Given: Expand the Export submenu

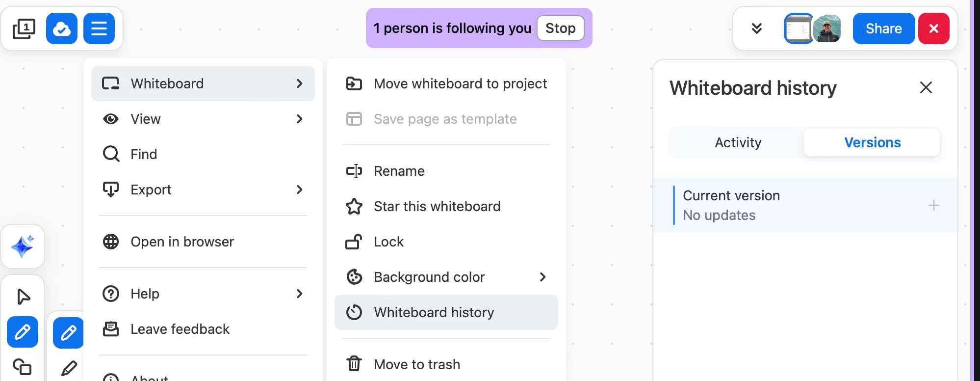Looking at the screenshot, I should point(203,190).
